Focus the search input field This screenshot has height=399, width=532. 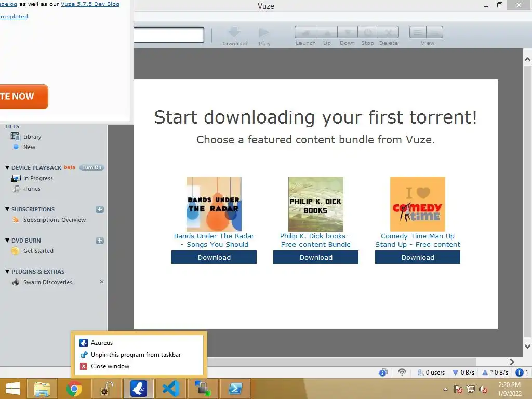pos(169,35)
